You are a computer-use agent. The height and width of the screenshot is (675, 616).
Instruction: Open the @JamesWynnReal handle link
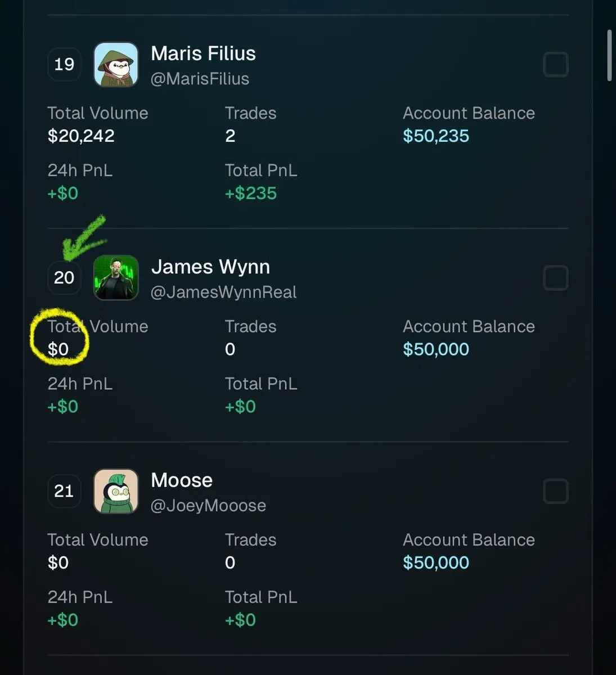(223, 292)
